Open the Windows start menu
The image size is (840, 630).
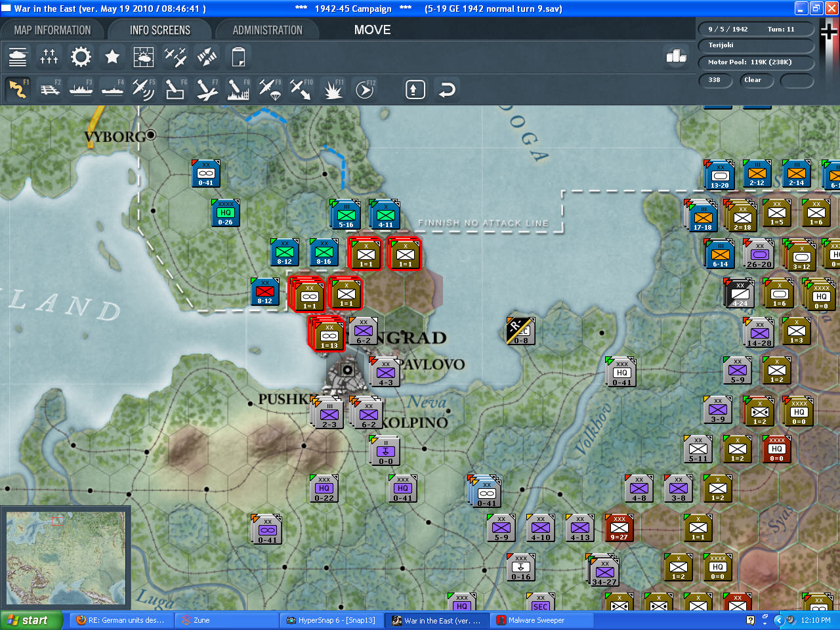(x=31, y=620)
